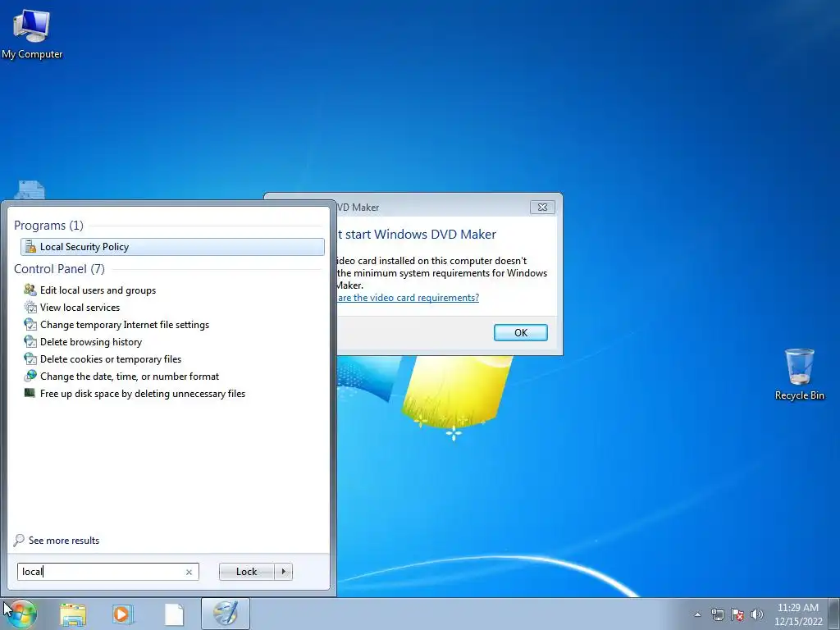Image resolution: width=840 pixels, height=630 pixels.
Task: Select the My Computer desktop icon
Action: click(x=32, y=34)
